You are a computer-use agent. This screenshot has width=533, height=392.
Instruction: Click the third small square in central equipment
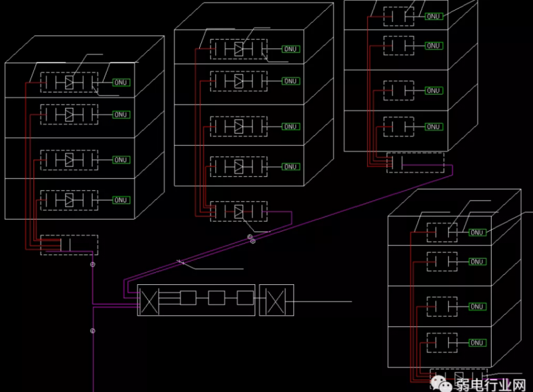pyautogui.click(x=245, y=298)
